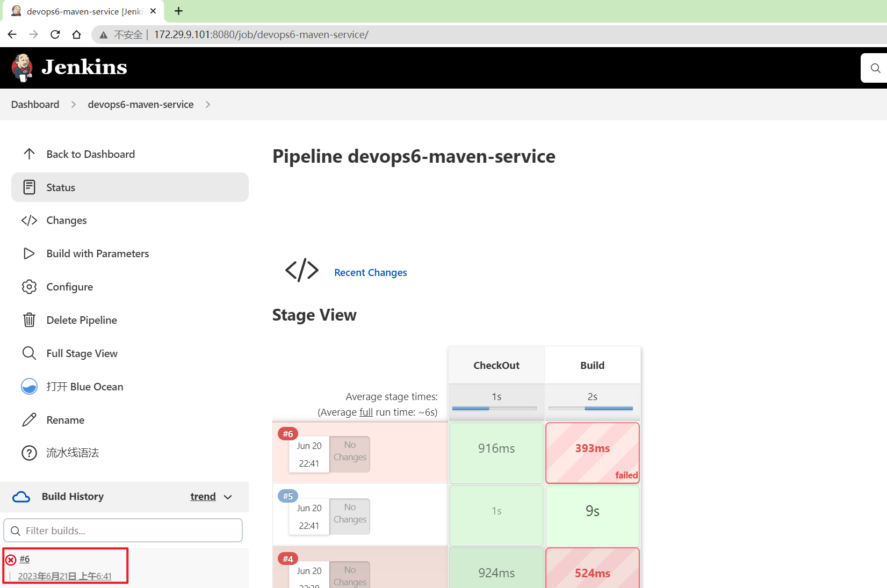
Task: Click the not-secure warning icon
Action: coord(104,35)
